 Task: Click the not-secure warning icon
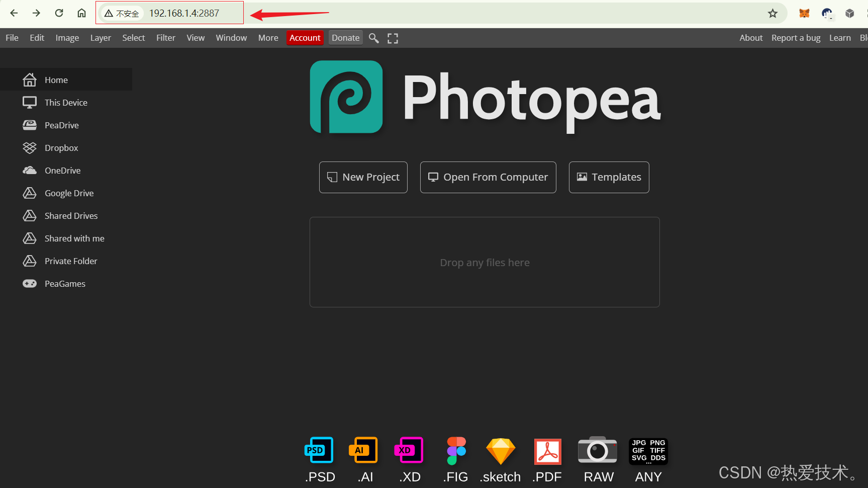(109, 14)
